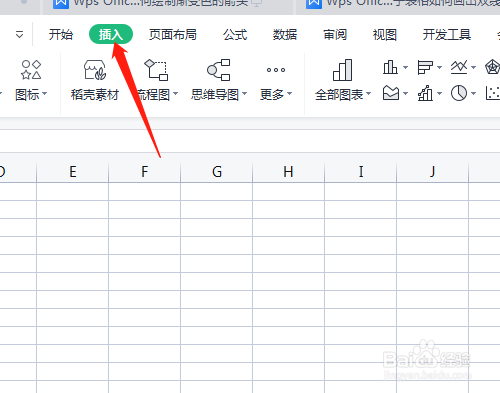
Task: Expand the line chart dropdown arrow
Action: [473, 67]
